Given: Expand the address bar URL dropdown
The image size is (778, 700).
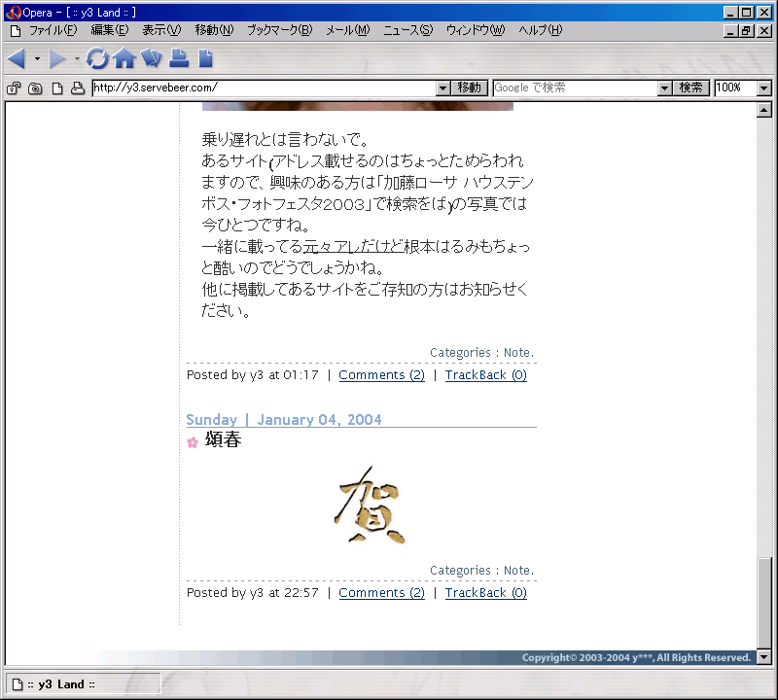Looking at the screenshot, I should tap(443, 88).
